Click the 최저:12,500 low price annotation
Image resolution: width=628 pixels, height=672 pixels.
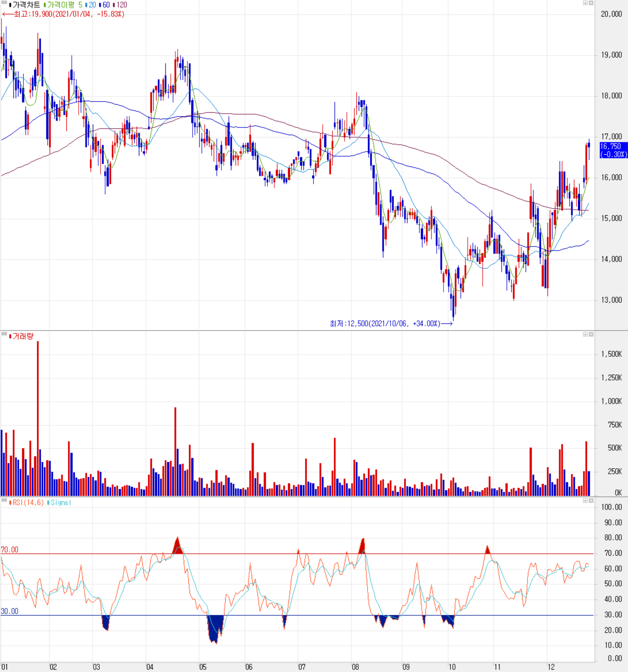coord(391,324)
